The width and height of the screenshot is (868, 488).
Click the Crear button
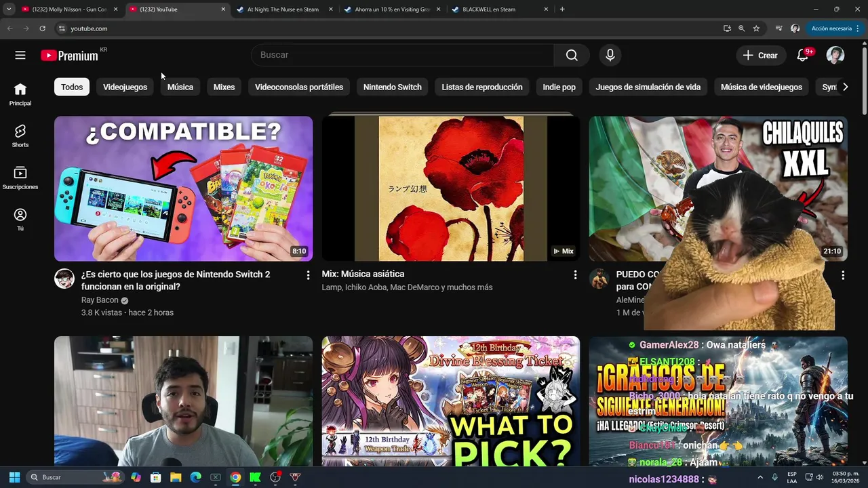[761, 56]
